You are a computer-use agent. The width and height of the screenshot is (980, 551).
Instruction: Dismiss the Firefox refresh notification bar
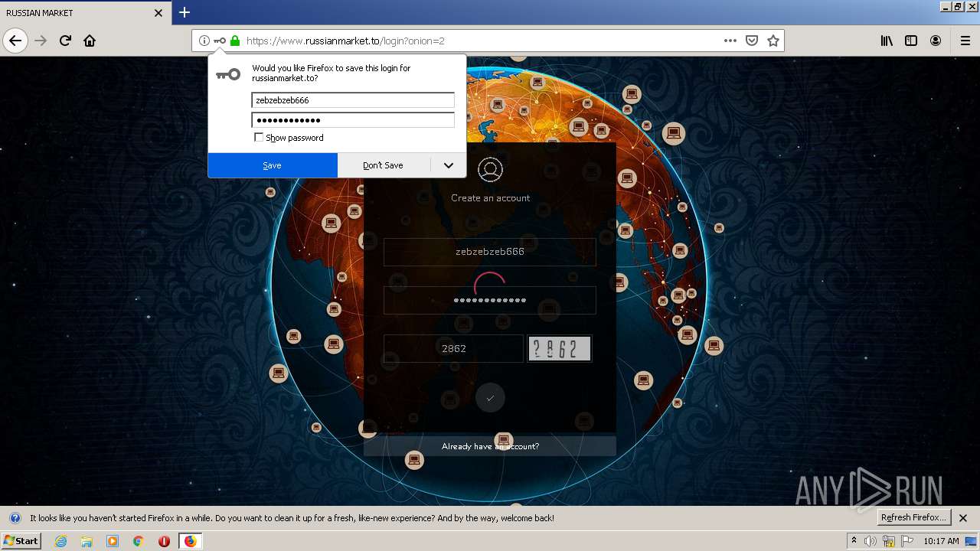963,518
